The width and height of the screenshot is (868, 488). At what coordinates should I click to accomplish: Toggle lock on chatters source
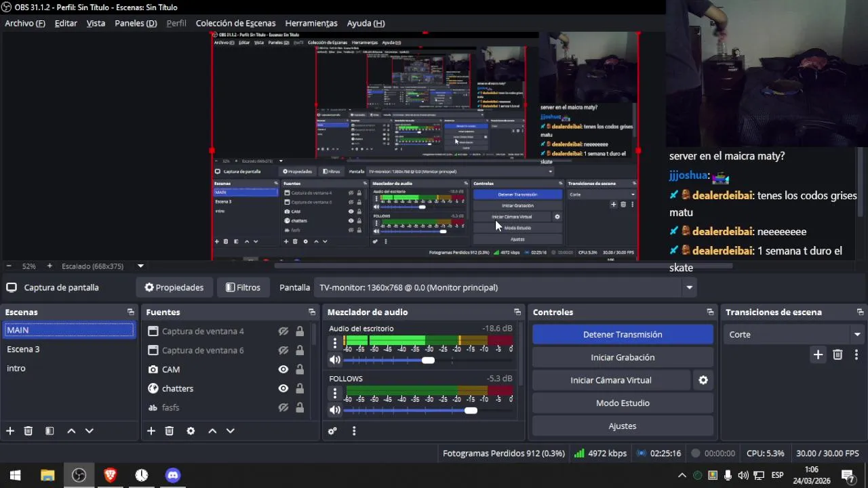[x=300, y=388]
